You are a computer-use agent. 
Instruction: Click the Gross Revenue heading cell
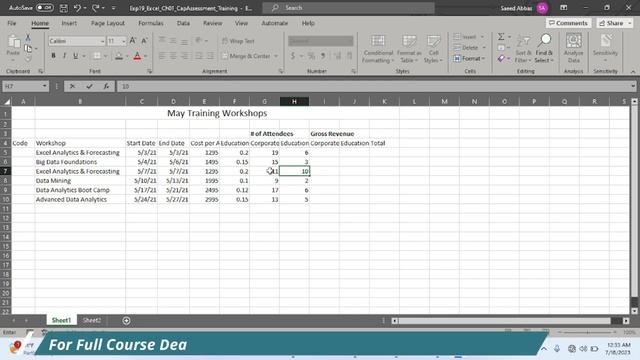click(x=332, y=133)
